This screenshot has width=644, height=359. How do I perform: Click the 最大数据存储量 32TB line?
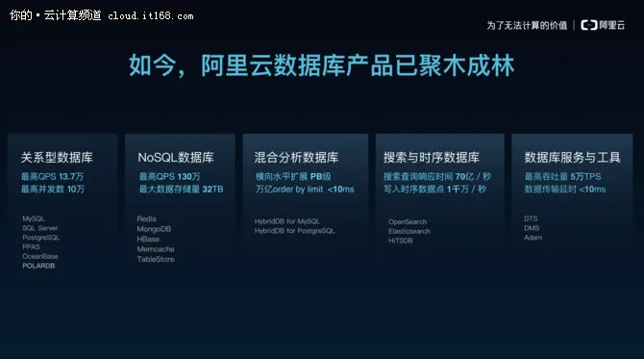tap(181, 190)
